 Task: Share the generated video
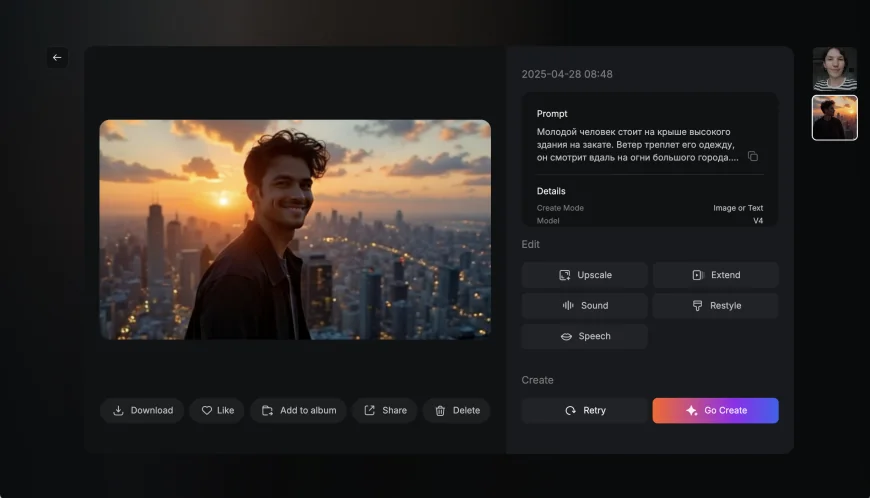tap(384, 410)
